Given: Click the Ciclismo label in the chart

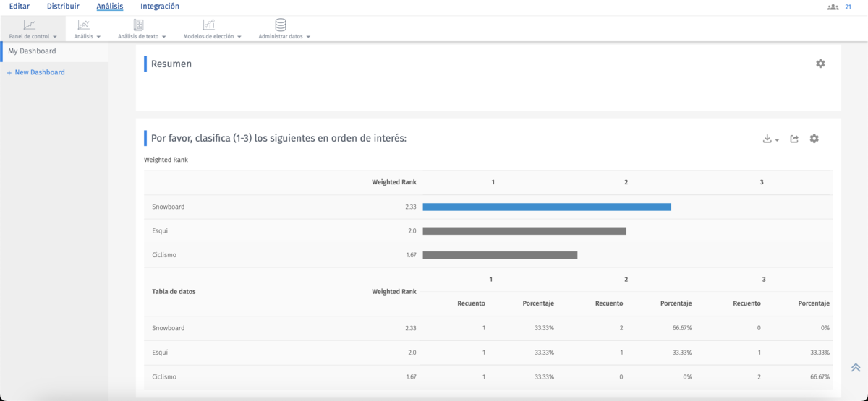Looking at the screenshot, I should point(164,255).
